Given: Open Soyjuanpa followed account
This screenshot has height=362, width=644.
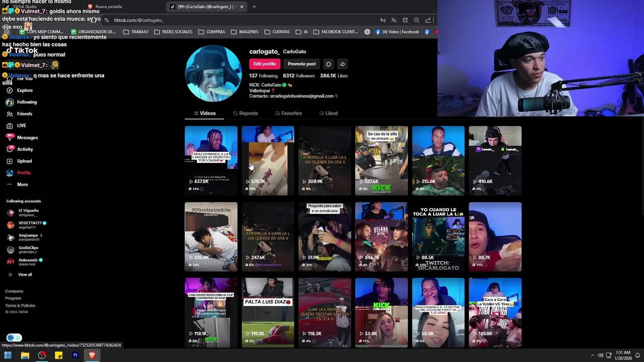Looking at the screenshot, I should (25, 237).
